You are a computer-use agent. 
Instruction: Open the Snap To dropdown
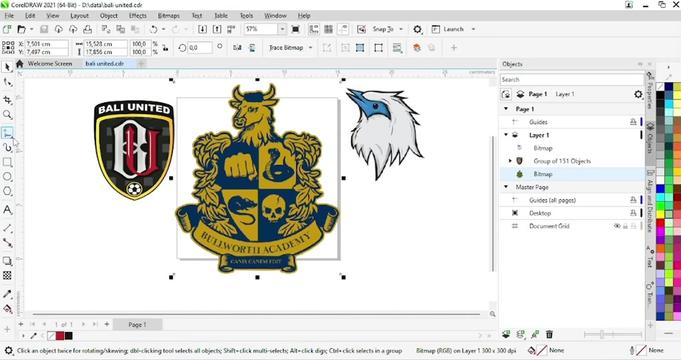[x=401, y=29]
